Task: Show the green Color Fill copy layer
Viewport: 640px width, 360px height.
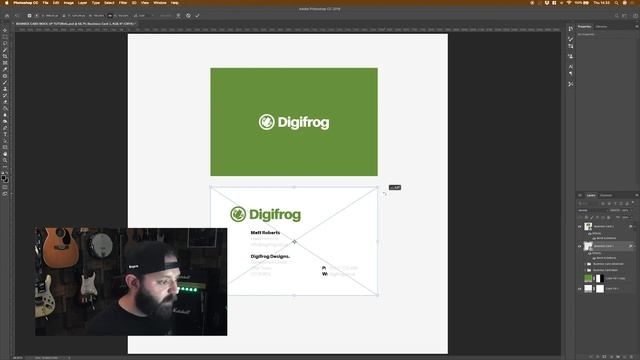Action: coord(580,278)
